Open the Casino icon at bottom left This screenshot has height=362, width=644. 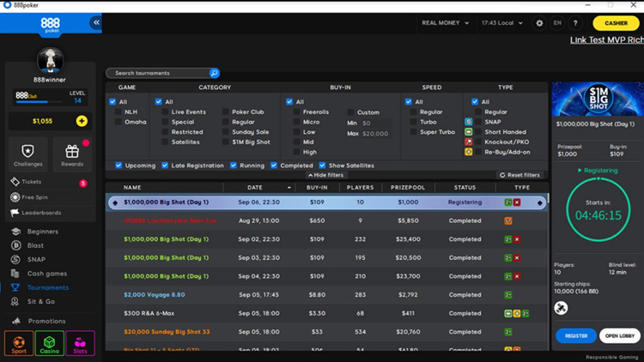[50, 343]
